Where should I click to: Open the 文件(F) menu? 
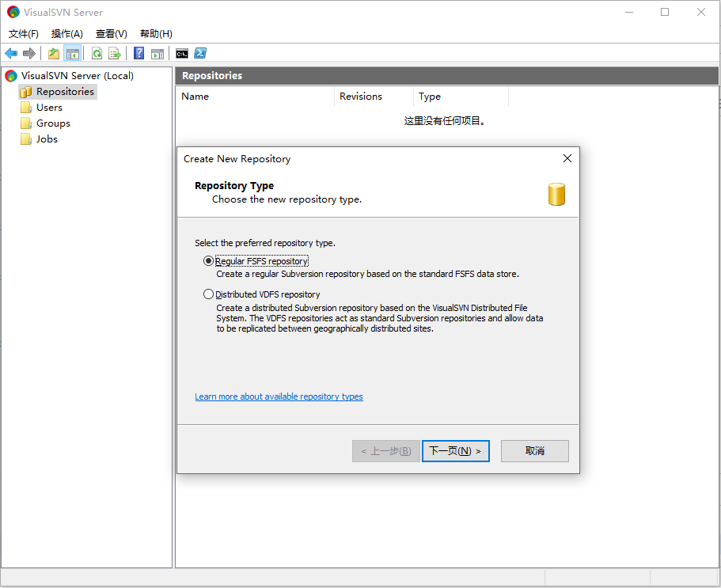coord(24,33)
